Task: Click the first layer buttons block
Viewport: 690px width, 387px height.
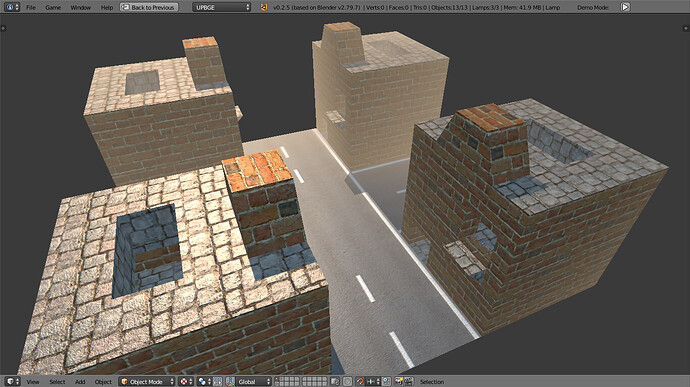Action: pyautogui.click(x=287, y=381)
